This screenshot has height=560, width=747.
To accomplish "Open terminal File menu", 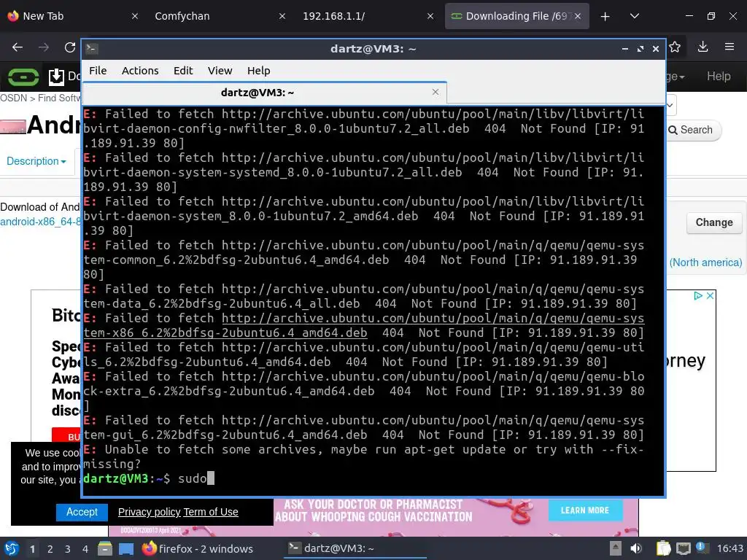I will [98, 71].
